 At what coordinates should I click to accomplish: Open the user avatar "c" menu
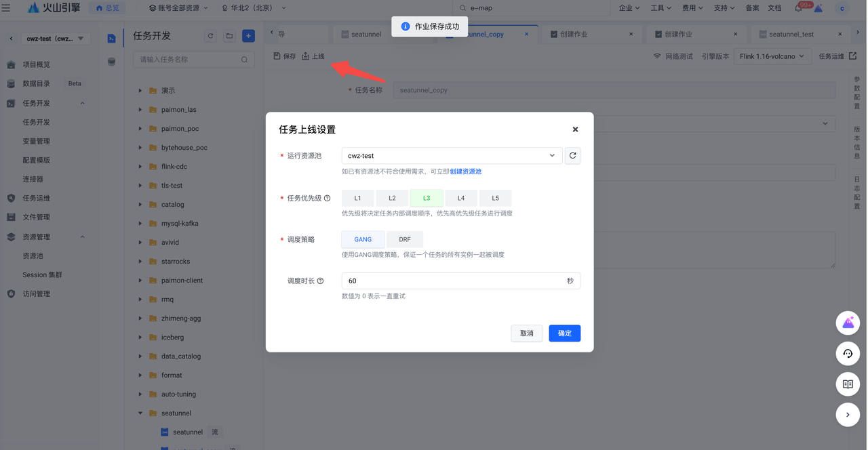tap(842, 8)
